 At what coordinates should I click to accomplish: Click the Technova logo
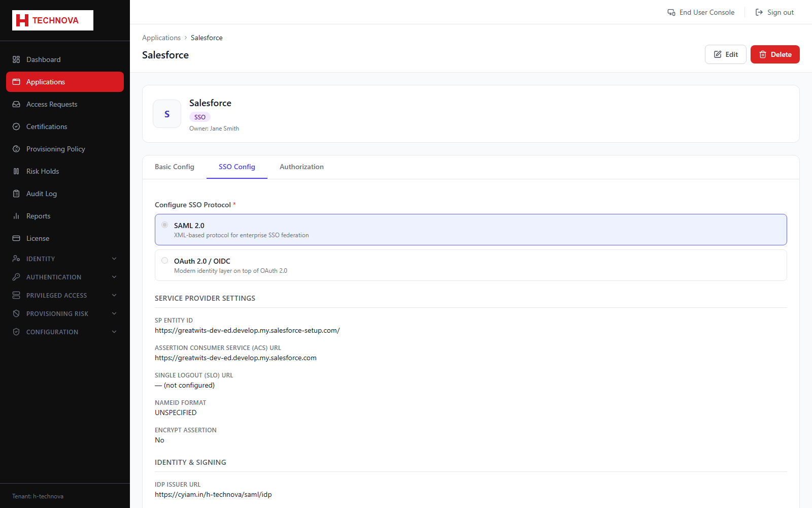tap(53, 20)
